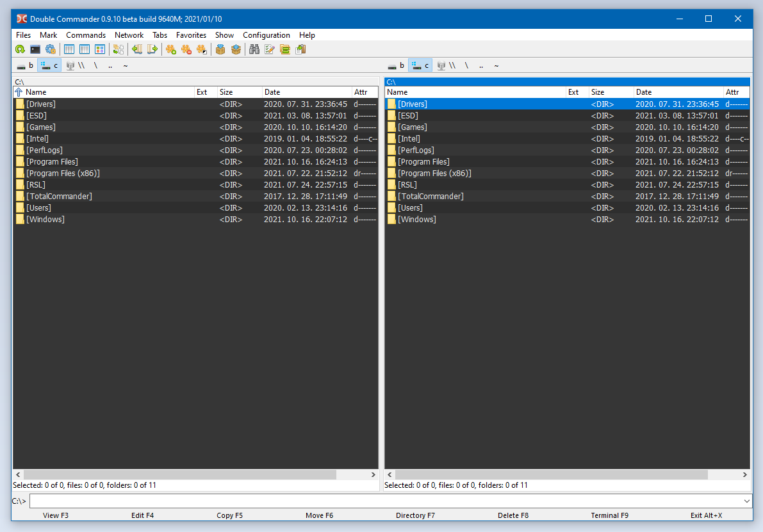Click Invert selection asterisk icon
This screenshot has height=532, width=763.
click(201, 49)
